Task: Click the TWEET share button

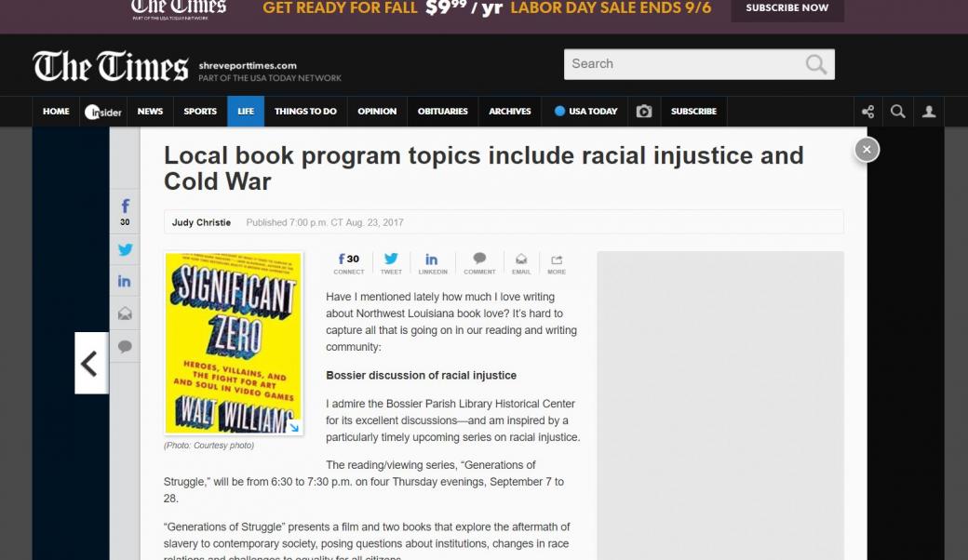Action: click(x=391, y=263)
